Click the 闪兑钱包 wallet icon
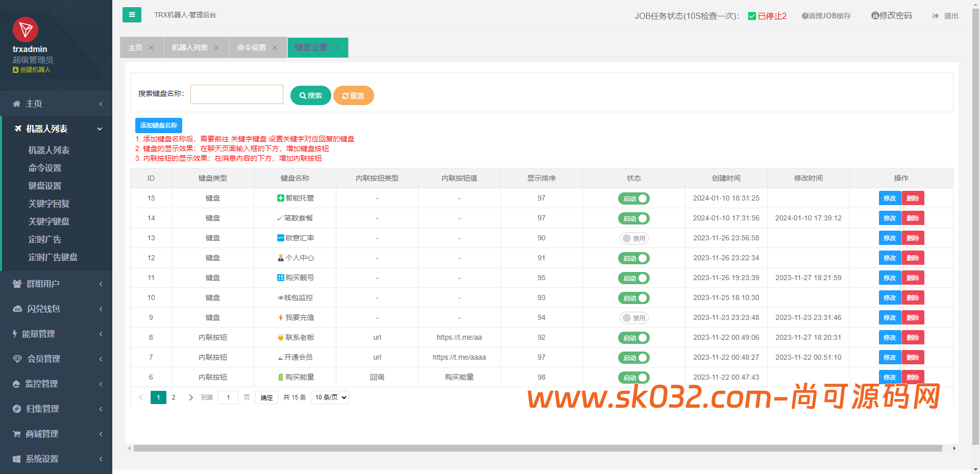This screenshot has height=474, width=980. point(17,309)
